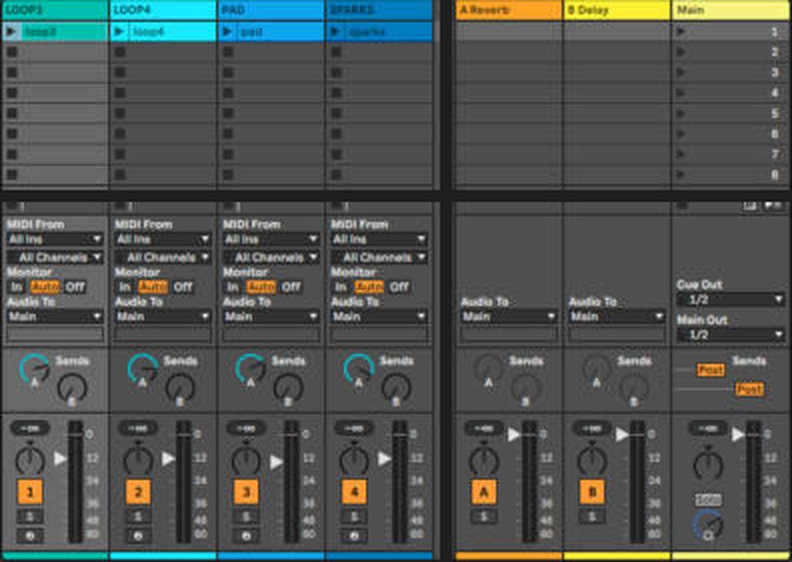Screen dimensions: 792x562
Task: Toggle track 3 activator button
Action: (246, 492)
